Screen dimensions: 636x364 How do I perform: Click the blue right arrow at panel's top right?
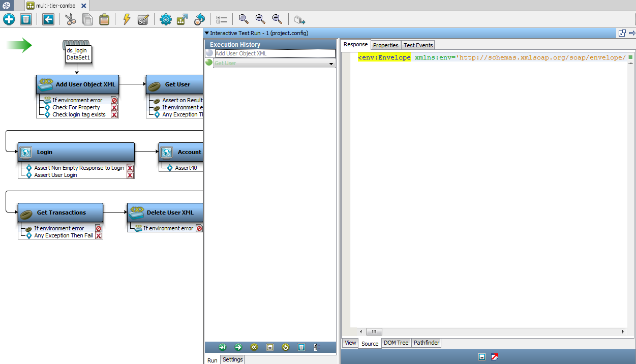[x=632, y=33]
